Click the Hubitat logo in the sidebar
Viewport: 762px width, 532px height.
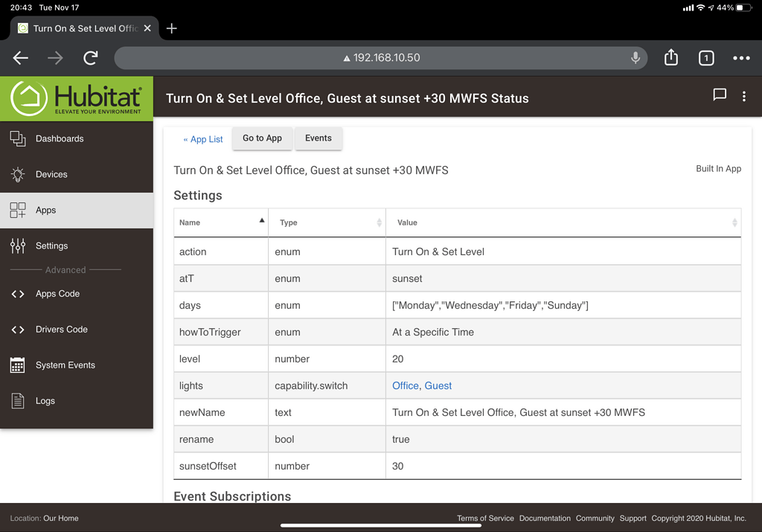click(x=76, y=98)
